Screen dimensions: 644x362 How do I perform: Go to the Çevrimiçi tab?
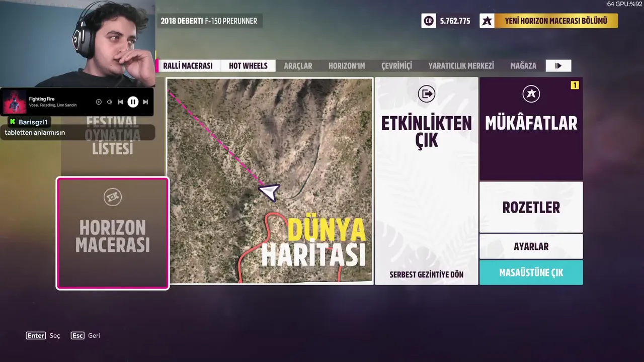coord(396,66)
